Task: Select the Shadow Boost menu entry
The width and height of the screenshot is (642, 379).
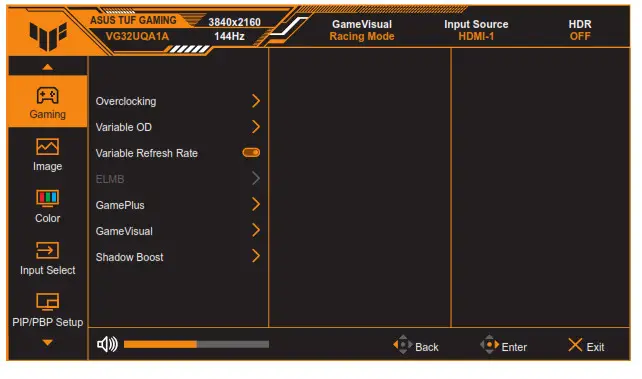Action: [129, 257]
